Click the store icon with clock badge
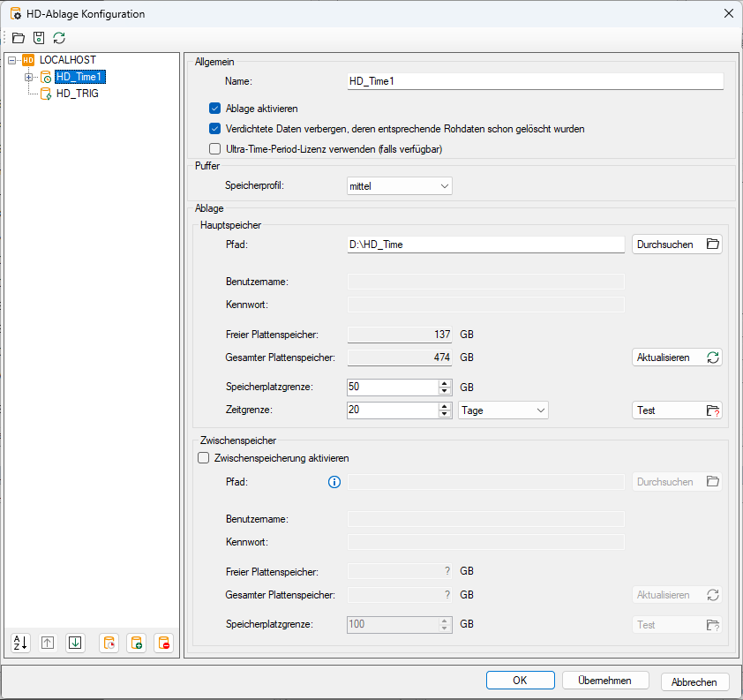Image resolution: width=743 pixels, height=700 pixels. coord(109,643)
